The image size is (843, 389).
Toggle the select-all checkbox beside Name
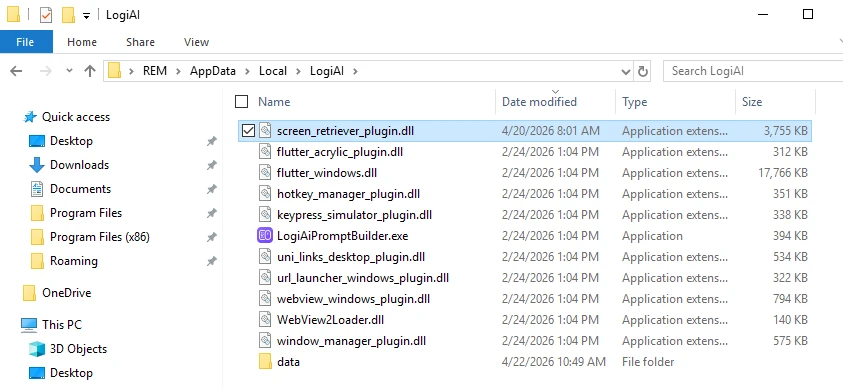242,102
